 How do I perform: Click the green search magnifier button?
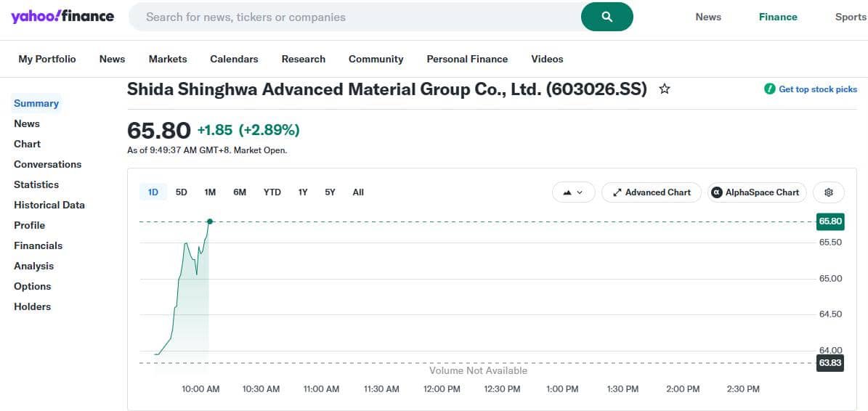(x=607, y=17)
